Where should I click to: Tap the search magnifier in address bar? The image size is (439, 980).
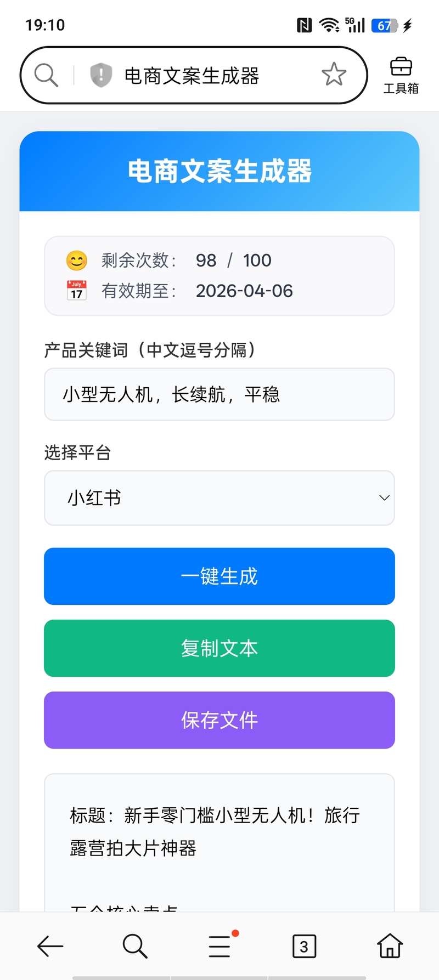(x=46, y=75)
